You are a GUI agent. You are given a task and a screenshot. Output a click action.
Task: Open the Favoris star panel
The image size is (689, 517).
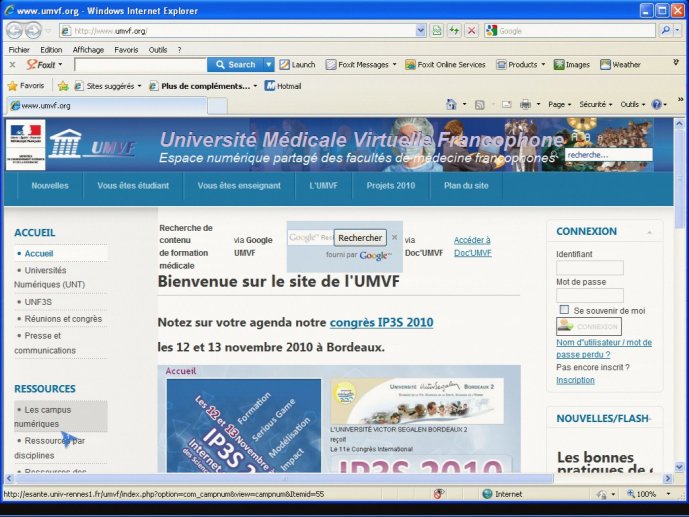tap(26, 86)
